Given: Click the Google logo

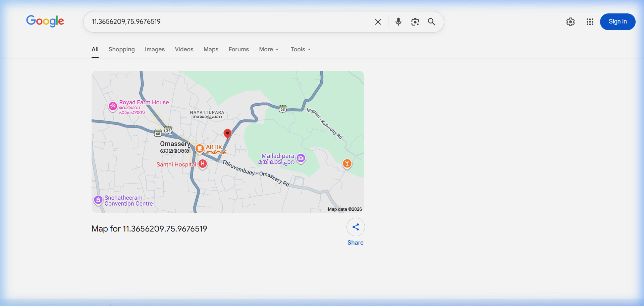Looking at the screenshot, I should click(x=45, y=21).
